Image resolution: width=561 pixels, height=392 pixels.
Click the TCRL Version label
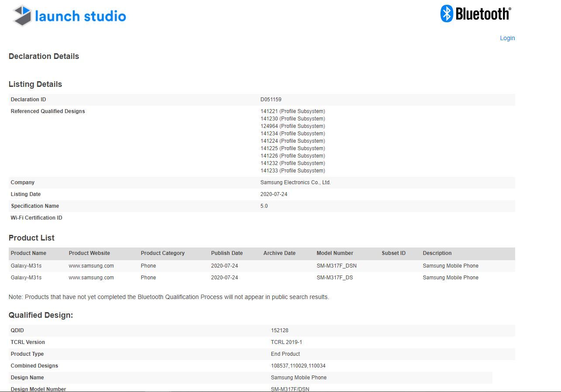pos(28,342)
